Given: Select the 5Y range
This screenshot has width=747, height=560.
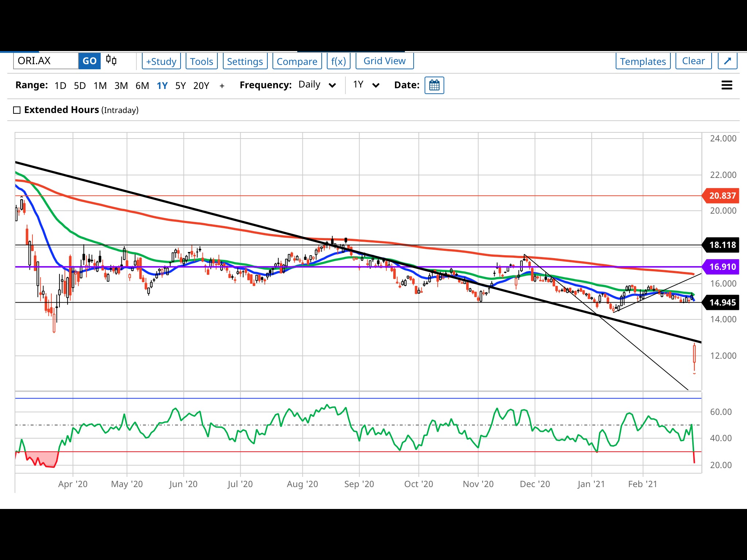Looking at the screenshot, I should (181, 86).
